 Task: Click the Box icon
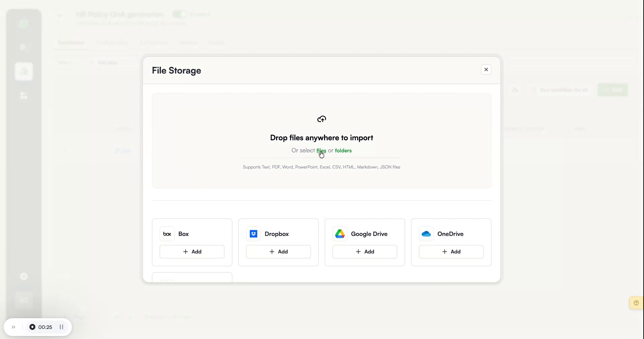[x=167, y=234]
